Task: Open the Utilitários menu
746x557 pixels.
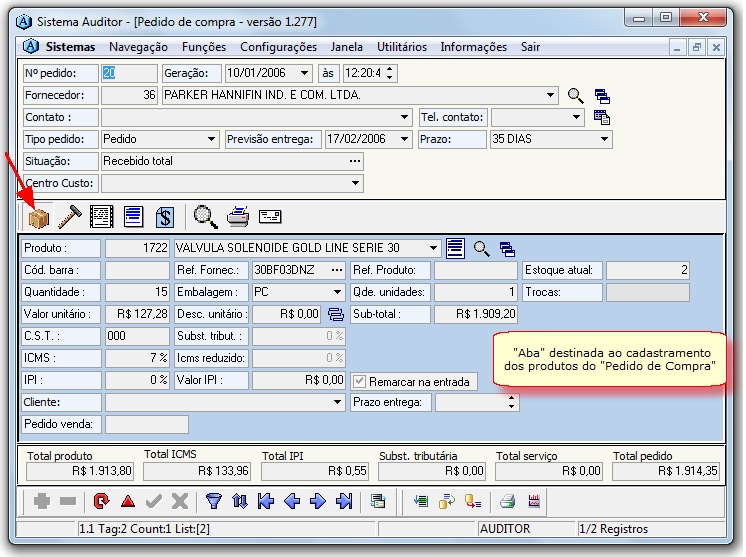Action: (402, 47)
